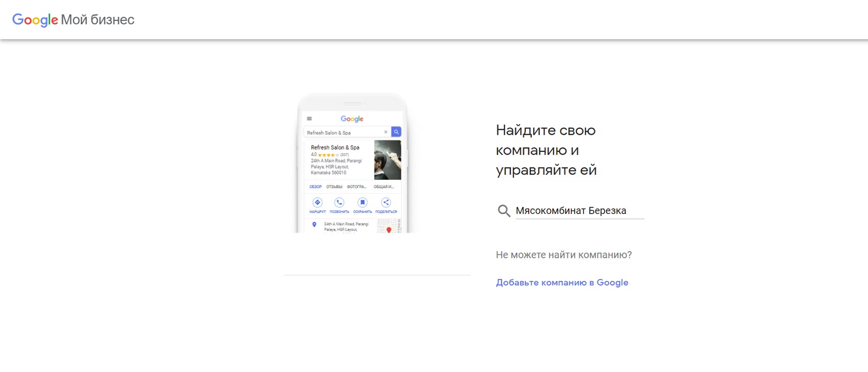Open the Добавьте компанию в Google link
The height and width of the screenshot is (372, 868).
tap(562, 283)
